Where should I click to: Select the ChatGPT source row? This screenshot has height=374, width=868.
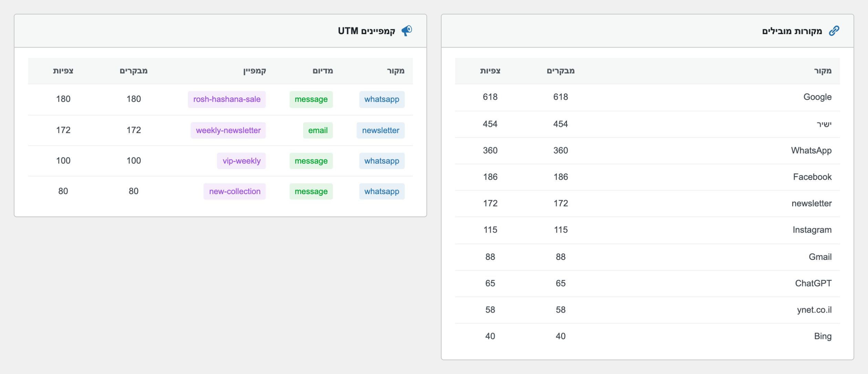(647, 284)
